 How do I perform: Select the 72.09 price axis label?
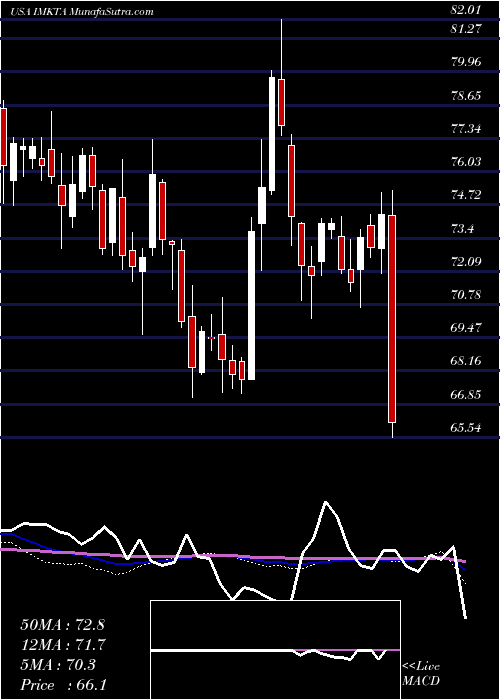click(467, 261)
